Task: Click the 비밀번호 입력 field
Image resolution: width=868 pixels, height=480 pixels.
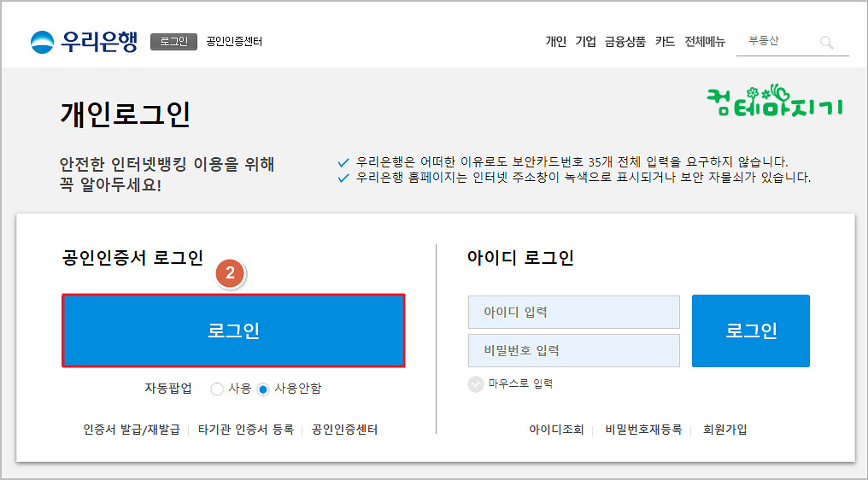Action: [574, 350]
